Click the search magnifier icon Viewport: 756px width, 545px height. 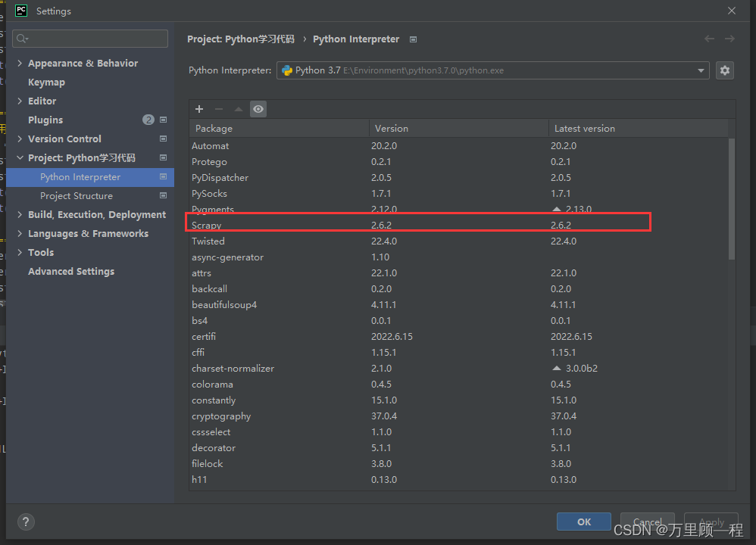tap(22, 39)
